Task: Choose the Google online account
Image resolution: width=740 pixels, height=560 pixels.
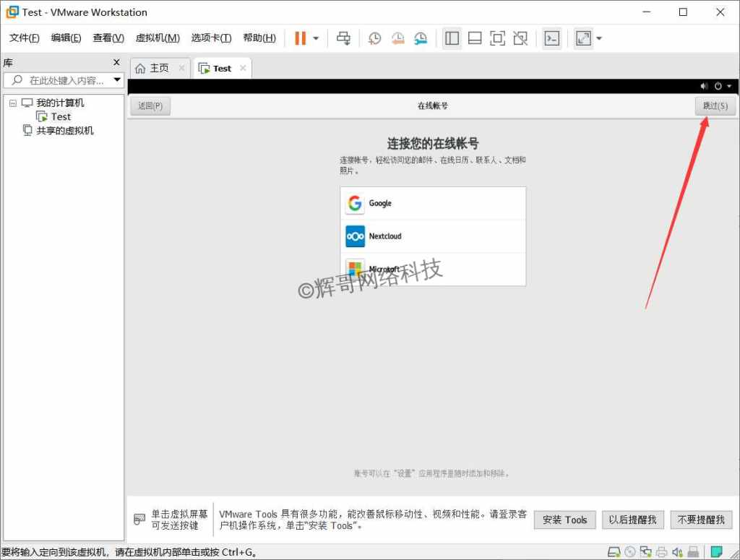Action: [433, 203]
